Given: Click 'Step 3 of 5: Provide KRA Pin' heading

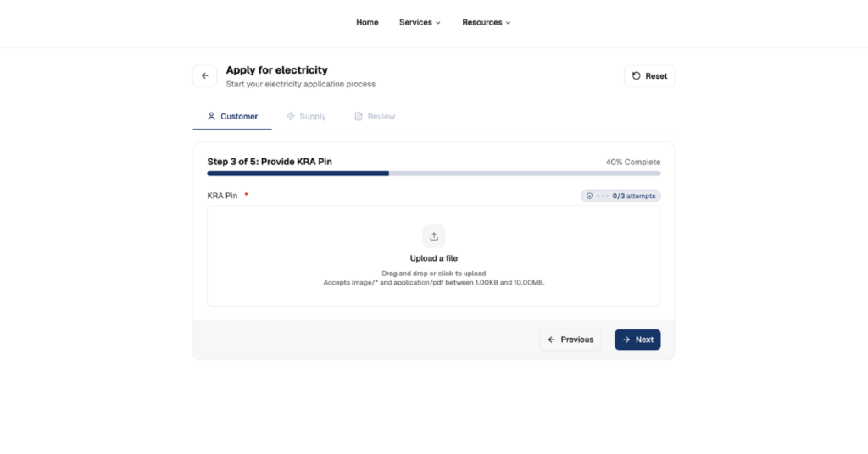Looking at the screenshot, I should [x=270, y=162].
